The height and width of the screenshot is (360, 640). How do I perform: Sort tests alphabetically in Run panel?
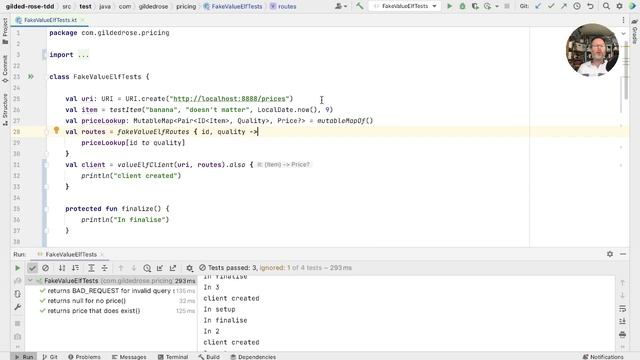pyautogui.click(x=62, y=268)
